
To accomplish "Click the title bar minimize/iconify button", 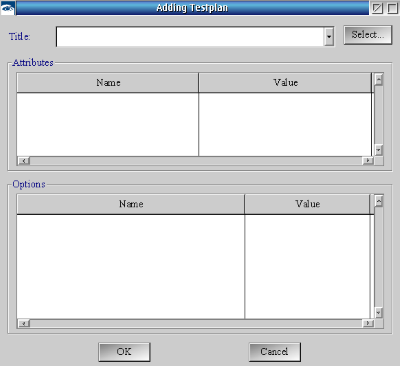I will click(377, 8).
